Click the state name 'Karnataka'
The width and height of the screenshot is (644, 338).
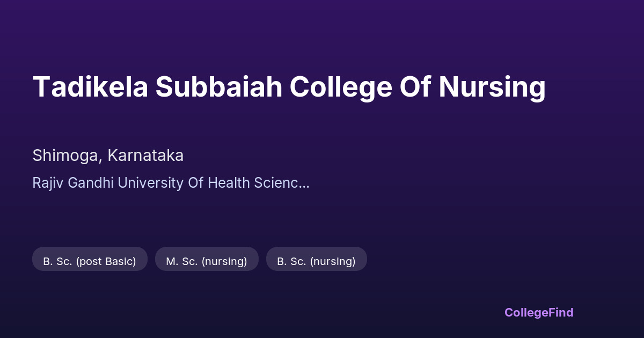[145, 156]
